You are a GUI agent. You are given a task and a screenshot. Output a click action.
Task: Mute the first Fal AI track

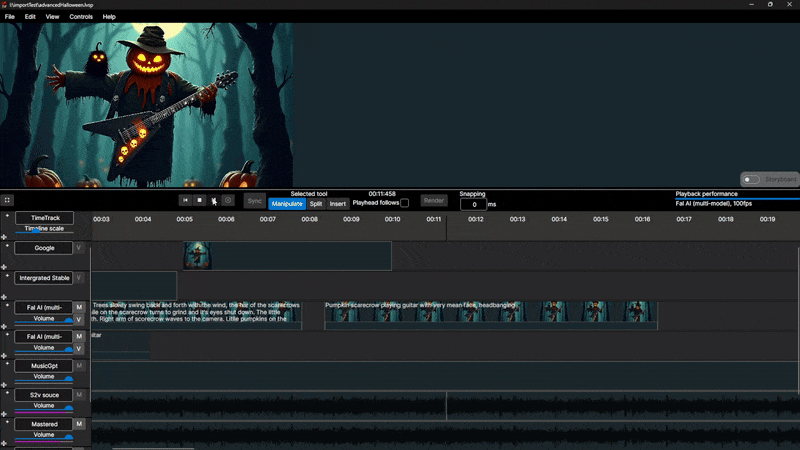(x=79, y=307)
